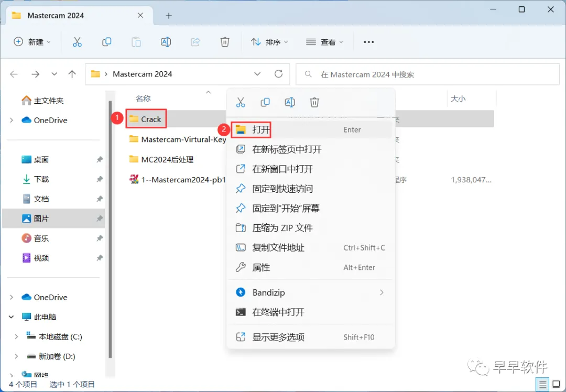The image size is (566, 392).
Task: Collapse the 此电脑 tree node
Action: coord(11,317)
